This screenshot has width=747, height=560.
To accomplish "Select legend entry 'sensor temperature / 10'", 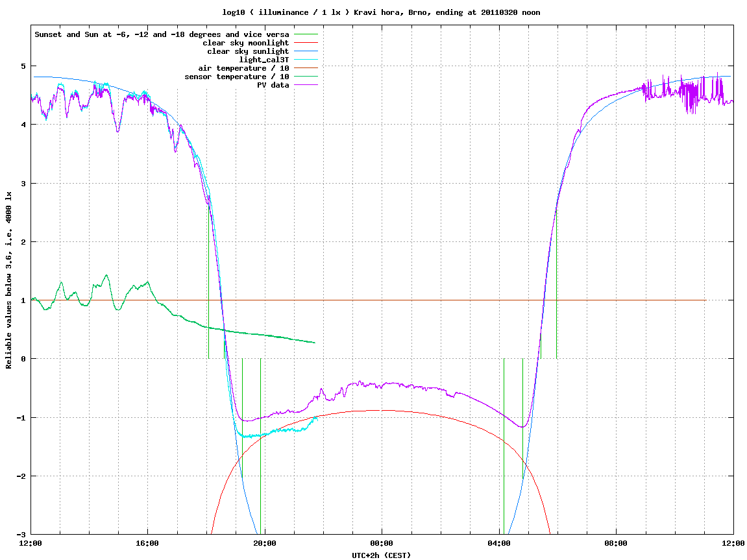I will [x=237, y=77].
